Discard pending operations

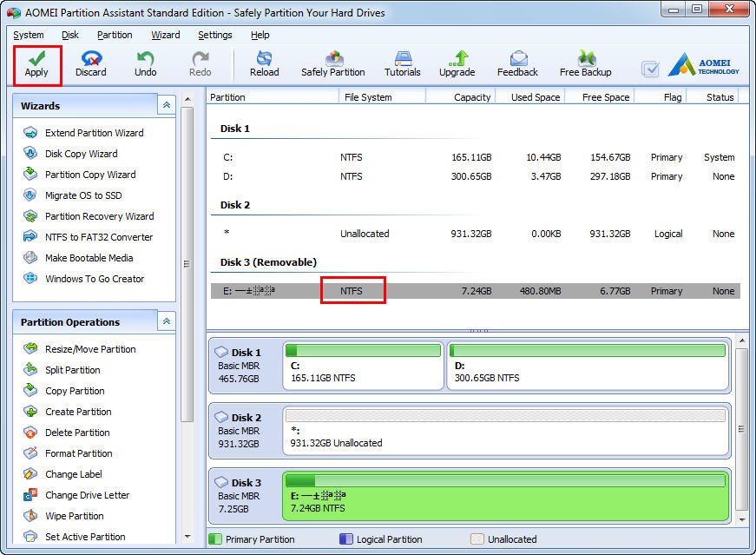tap(90, 64)
